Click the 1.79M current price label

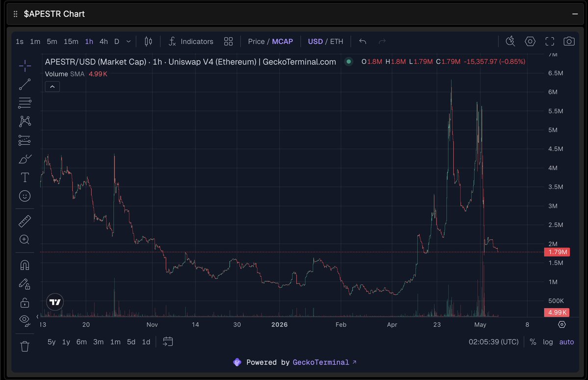(x=557, y=252)
